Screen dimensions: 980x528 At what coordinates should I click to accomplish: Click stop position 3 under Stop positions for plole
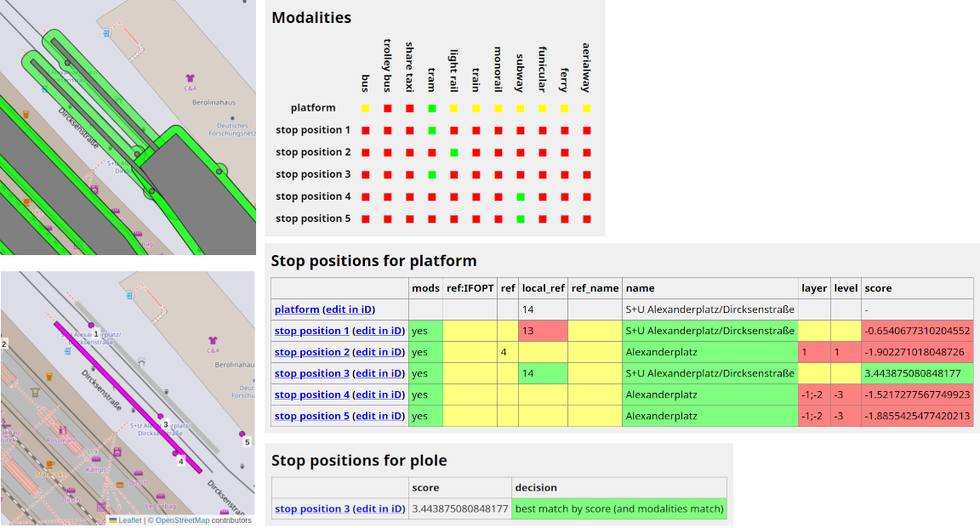311,508
